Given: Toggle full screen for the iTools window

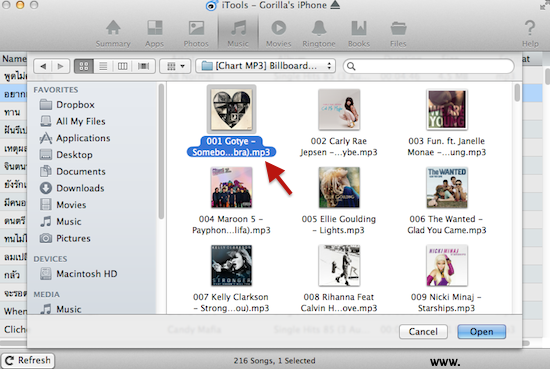Looking at the screenshot, I should pyautogui.click(x=544, y=6).
